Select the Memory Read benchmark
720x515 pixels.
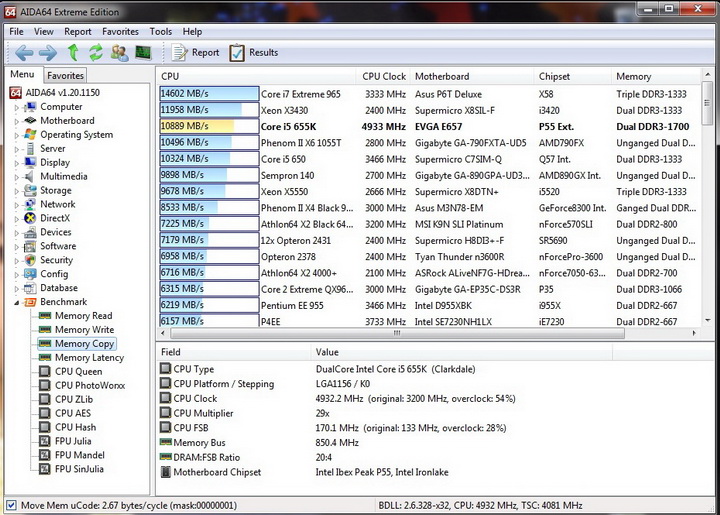click(x=84, y=316)
